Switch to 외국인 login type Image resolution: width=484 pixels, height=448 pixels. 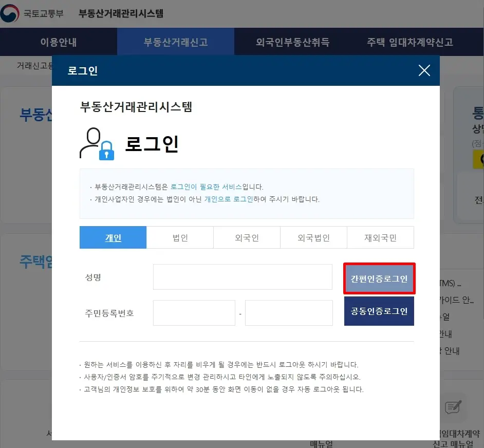[x=246, y=237]
